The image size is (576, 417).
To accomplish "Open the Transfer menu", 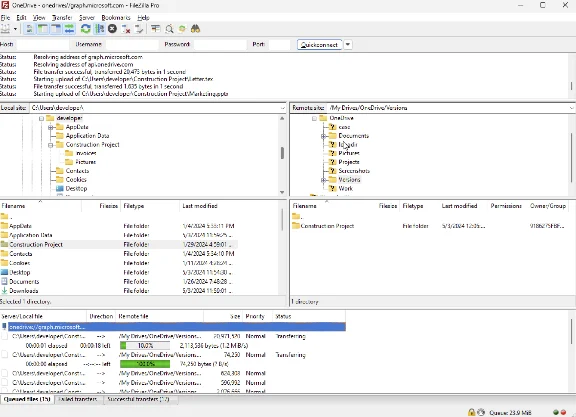I will coord(62,18).
